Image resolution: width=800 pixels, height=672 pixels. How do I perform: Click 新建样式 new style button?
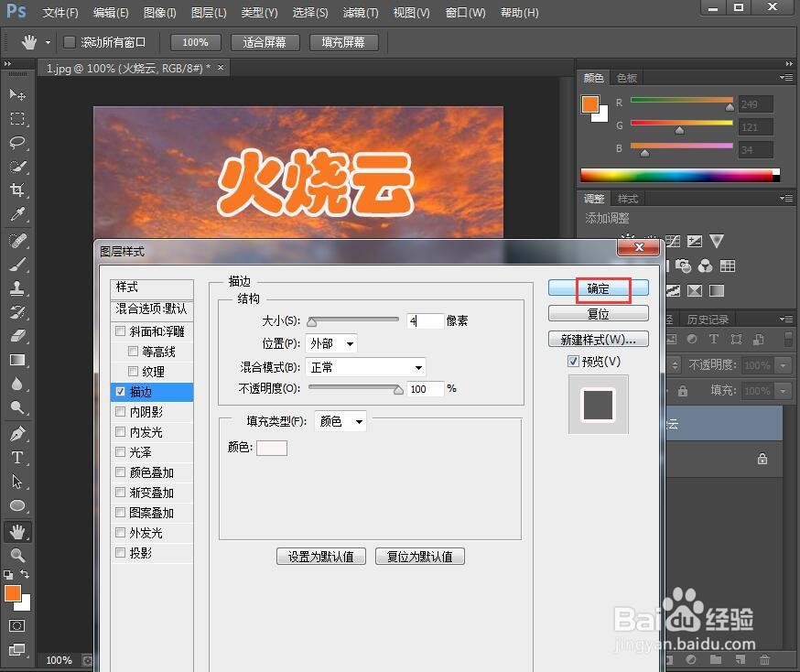(x=599, y=340)
